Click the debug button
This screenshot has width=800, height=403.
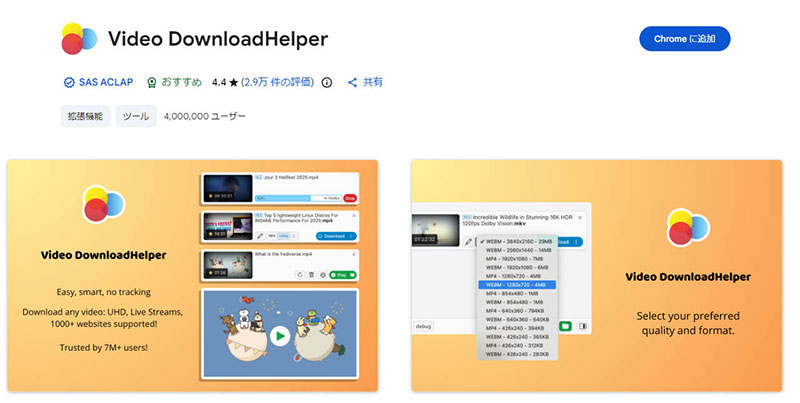(x=423, y=326)
